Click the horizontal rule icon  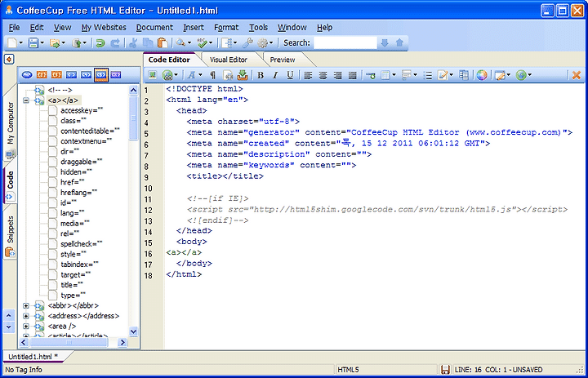[x=371, y=75]
